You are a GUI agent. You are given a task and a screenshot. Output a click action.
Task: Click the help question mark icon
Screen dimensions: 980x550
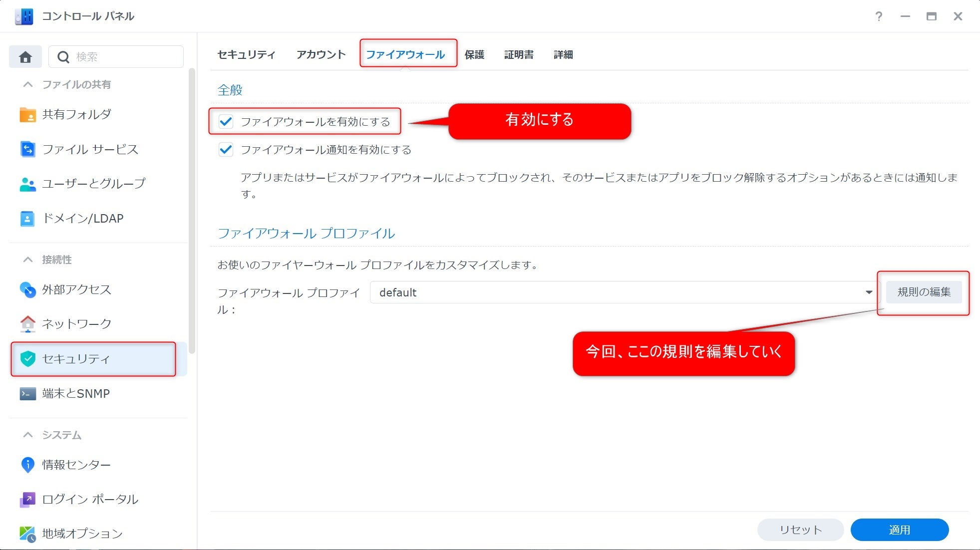coord(879,16)
